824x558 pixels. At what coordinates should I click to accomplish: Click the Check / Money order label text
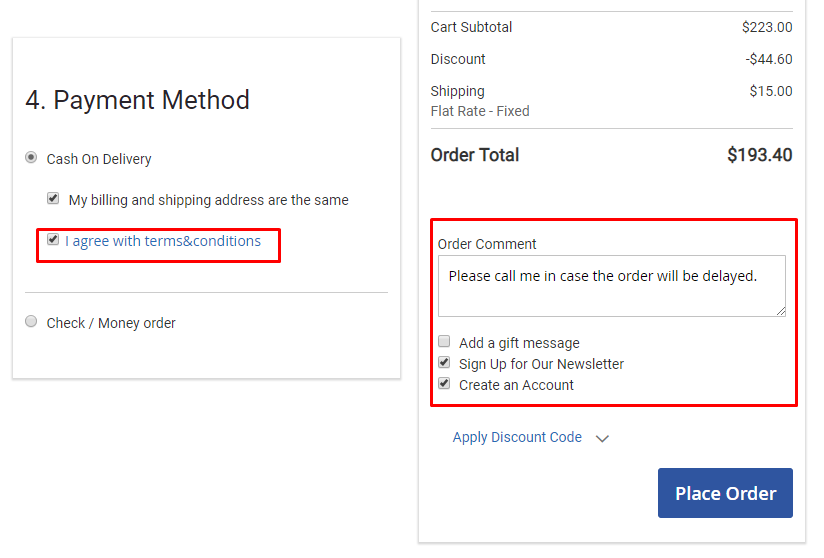tap(111, 323)
